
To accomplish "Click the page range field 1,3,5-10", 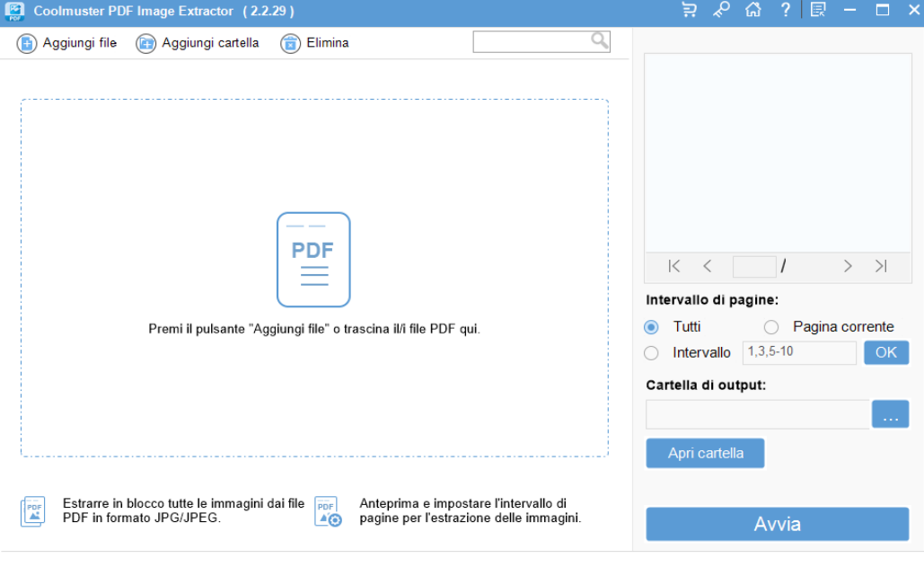I will (799, 352).
